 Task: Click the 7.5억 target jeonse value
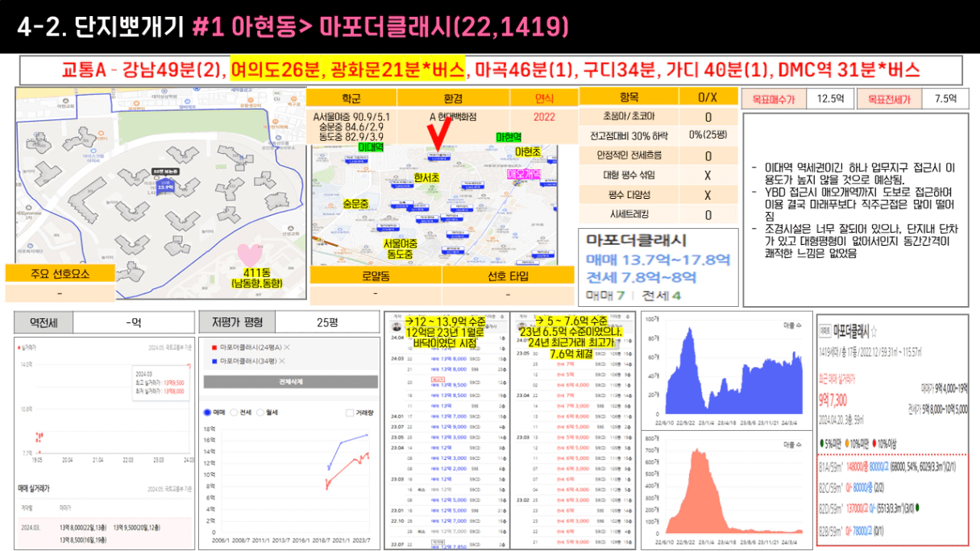point(945,99)
